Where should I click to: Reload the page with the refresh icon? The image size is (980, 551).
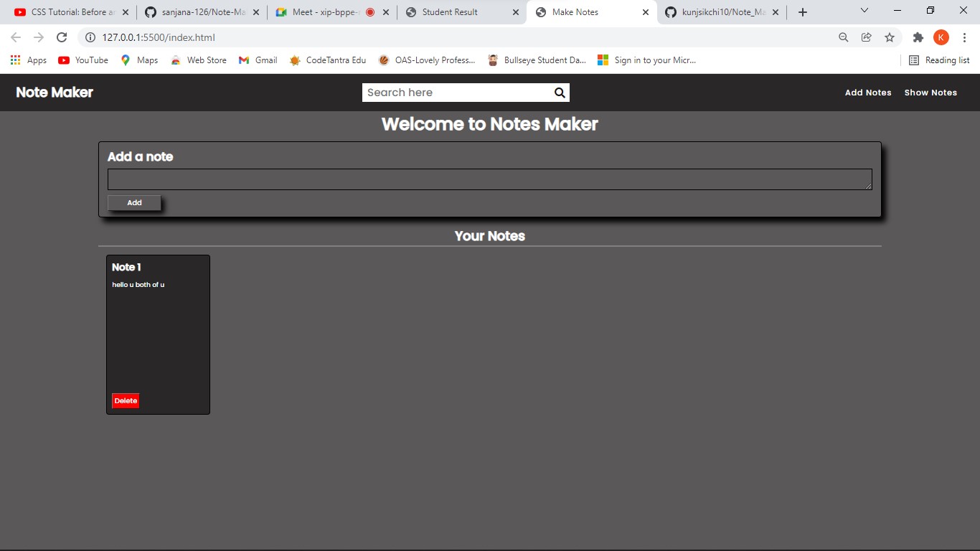point(62,37)
